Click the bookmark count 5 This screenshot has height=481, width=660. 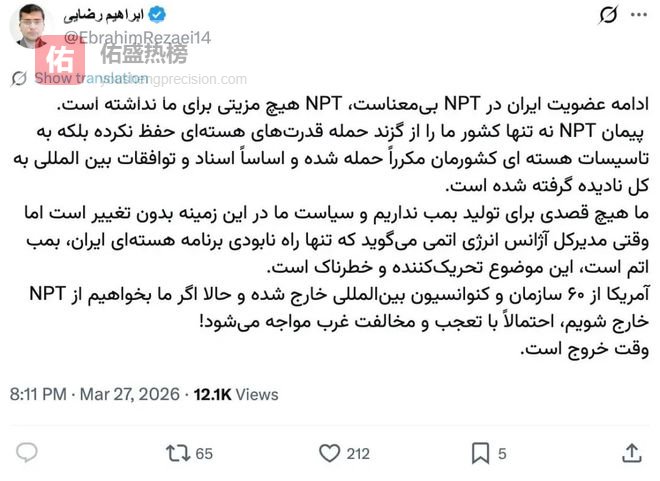tap(502, 454)
